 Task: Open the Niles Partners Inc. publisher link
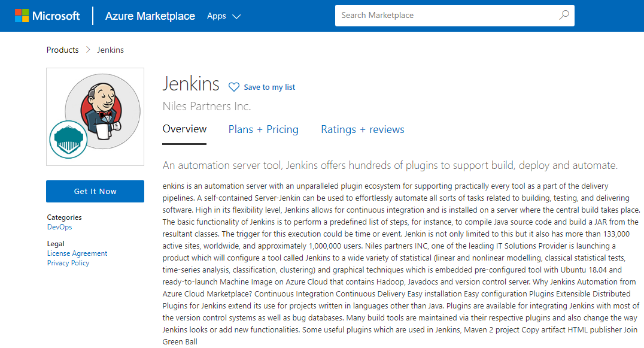206,107
